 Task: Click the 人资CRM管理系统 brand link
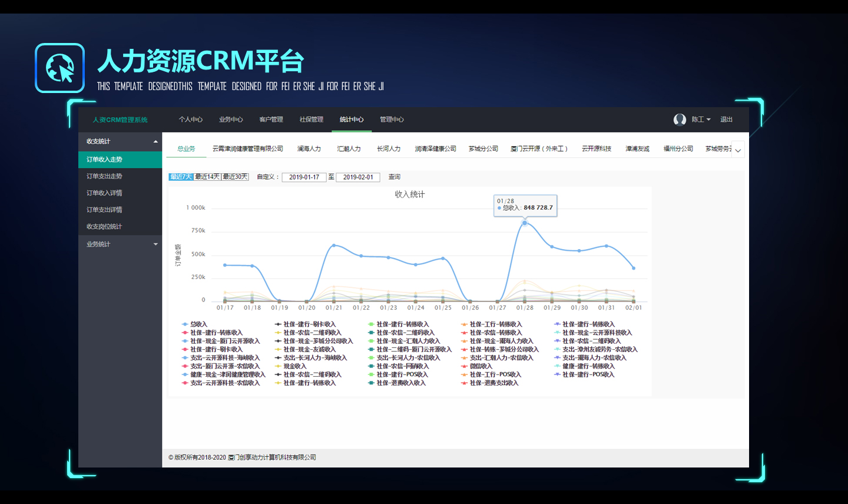(x=120, y=120)
